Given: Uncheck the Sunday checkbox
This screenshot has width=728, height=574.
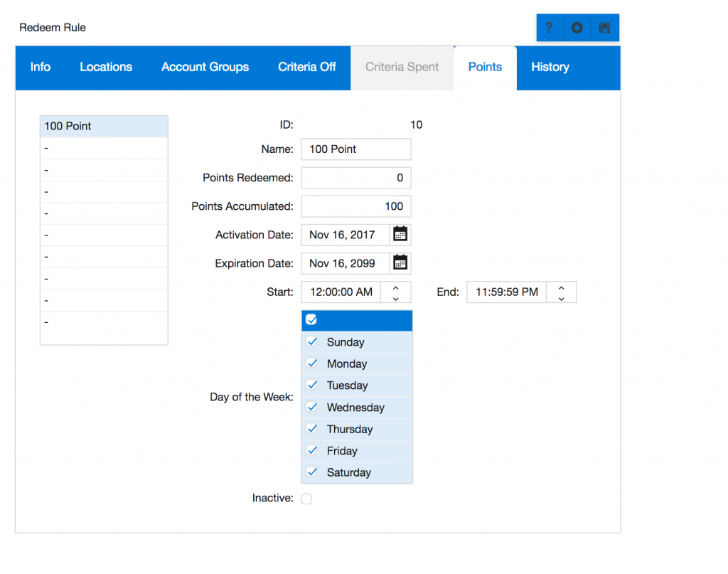Looking at the screenshot, I should [312, 342].
